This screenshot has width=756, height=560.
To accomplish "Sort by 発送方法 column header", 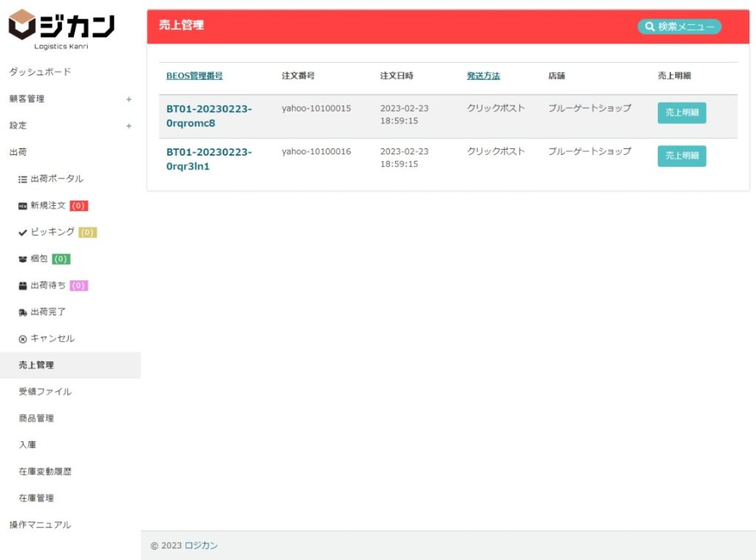I will [483, 76].
